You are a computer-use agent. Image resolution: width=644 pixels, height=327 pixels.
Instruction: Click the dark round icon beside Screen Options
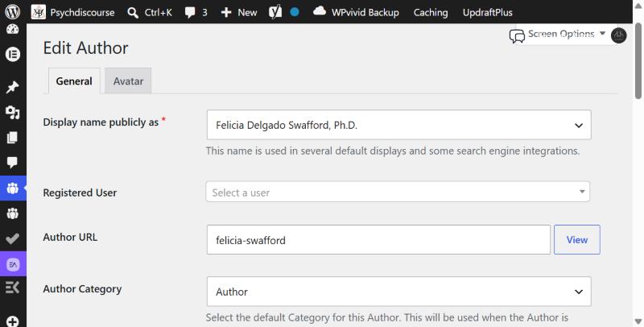618,35
